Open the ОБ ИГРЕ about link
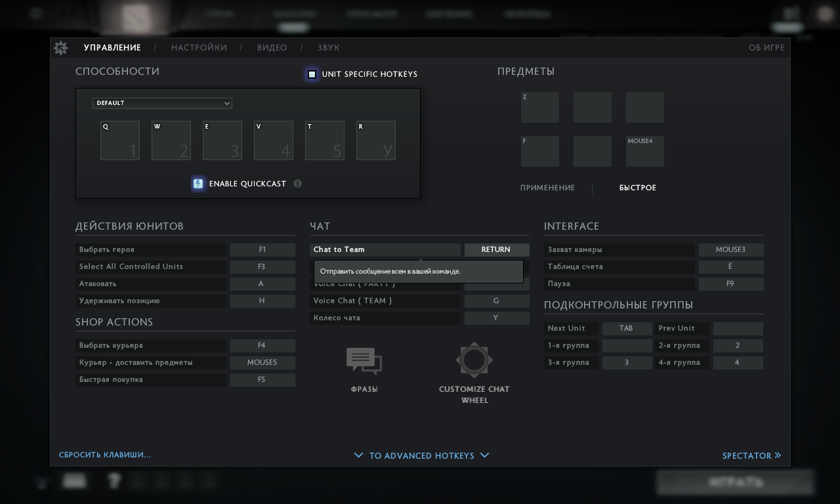The image size is (840, 504). point(766,48)
